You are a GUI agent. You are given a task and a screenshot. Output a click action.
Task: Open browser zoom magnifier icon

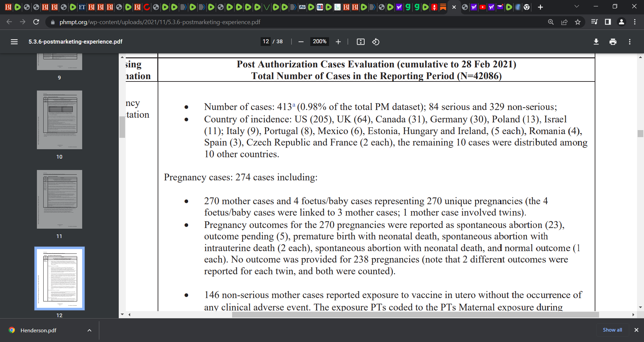pos(551,22)
